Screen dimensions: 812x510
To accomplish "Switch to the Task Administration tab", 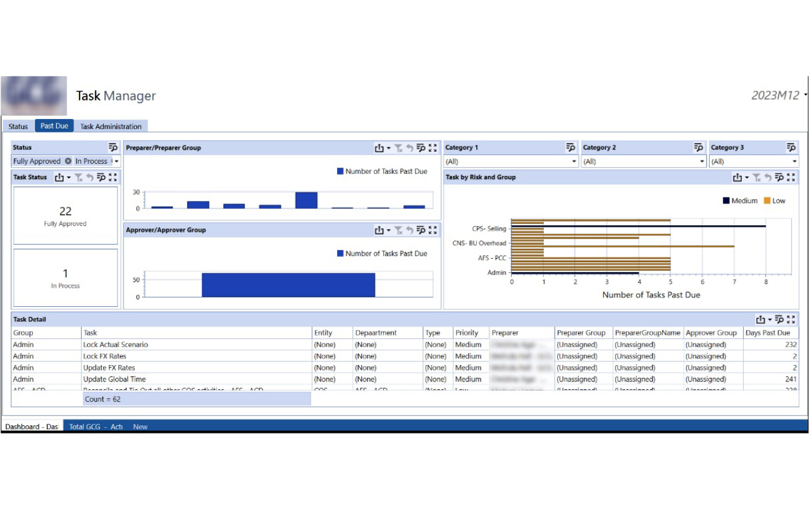I will 111,127.
